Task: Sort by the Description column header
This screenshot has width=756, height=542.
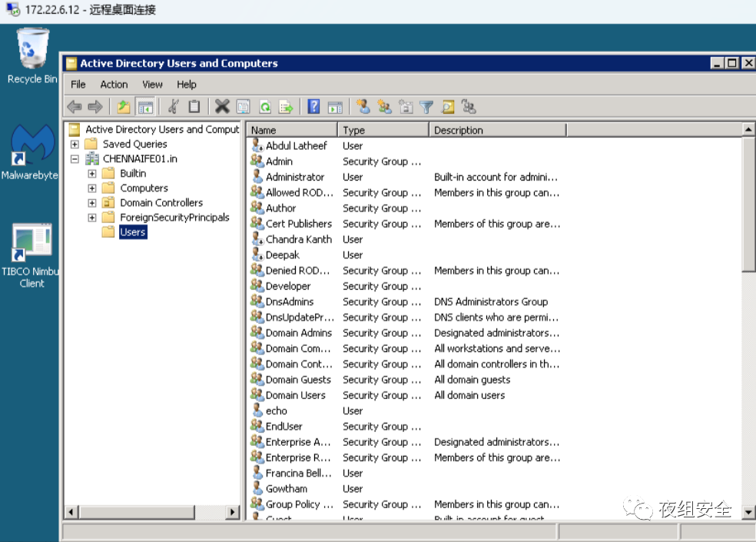Action: point(498,131)
